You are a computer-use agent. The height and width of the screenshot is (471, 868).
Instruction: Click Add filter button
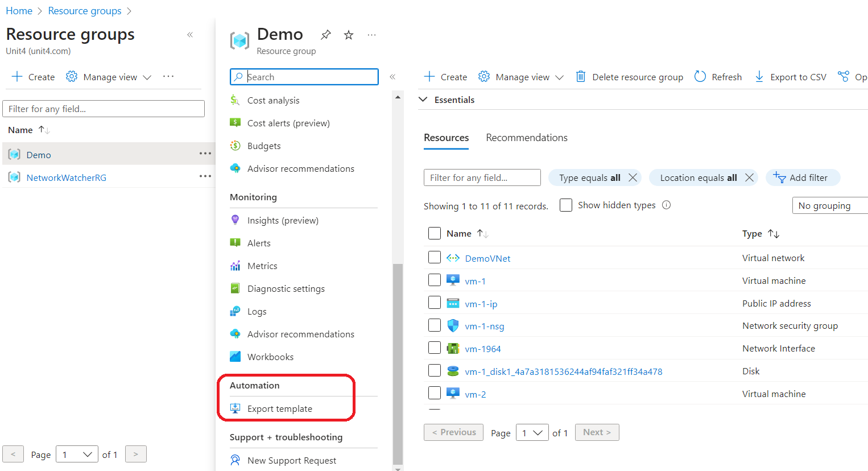pos(803,177)
